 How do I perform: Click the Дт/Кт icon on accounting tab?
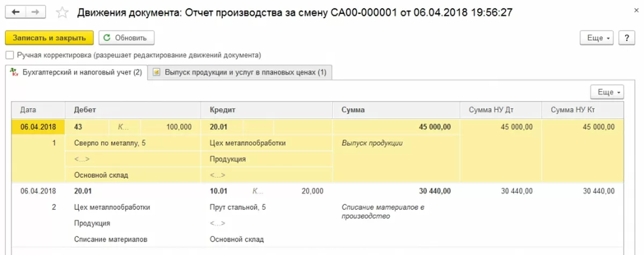[x=14, y=72]
